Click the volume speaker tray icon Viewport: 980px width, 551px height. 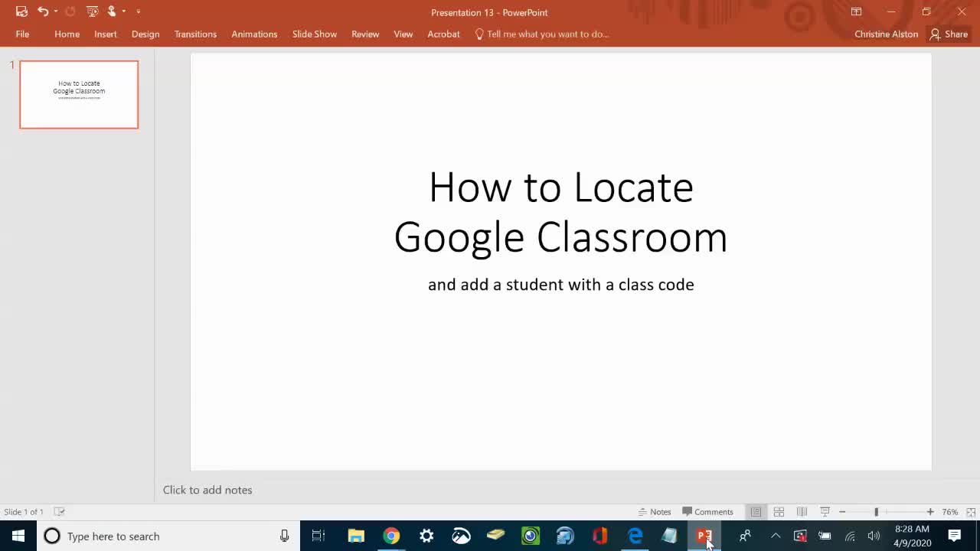874,536
